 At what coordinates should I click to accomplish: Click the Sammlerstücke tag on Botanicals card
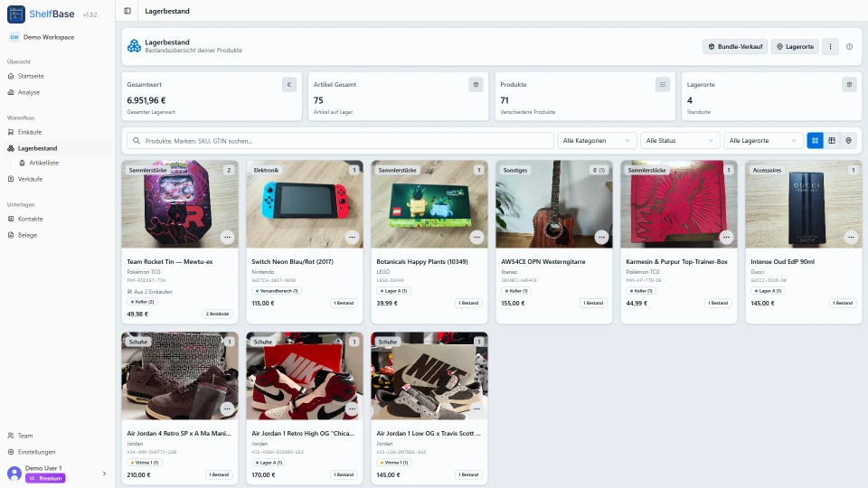point(397,171)
